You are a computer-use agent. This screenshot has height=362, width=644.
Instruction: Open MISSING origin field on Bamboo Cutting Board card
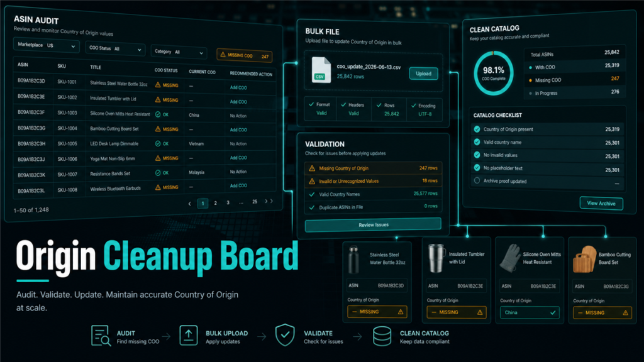(x=602, y=313)
